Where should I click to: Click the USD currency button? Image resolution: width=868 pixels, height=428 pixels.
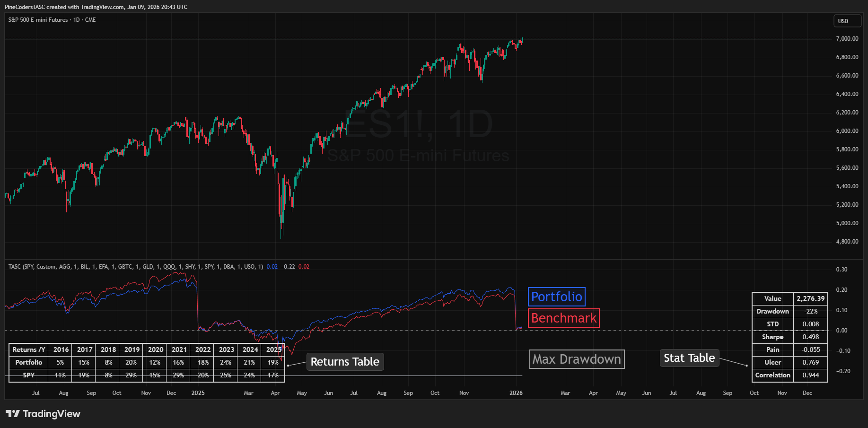[x=847, y=21]
